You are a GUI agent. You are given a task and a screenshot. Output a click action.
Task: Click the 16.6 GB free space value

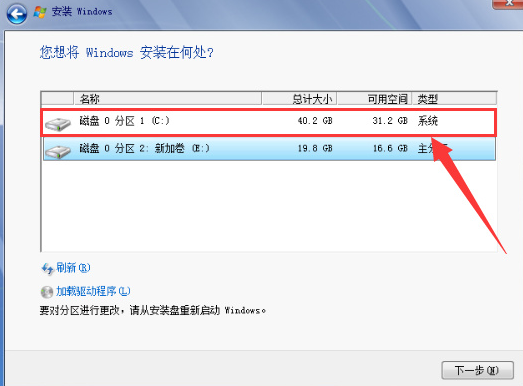[390, 148]
